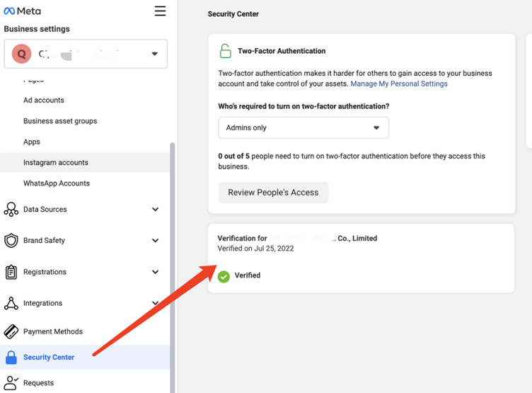Click the Brand Safety shield icon
The height and width of the screenshot is (393, 532).
11,241
